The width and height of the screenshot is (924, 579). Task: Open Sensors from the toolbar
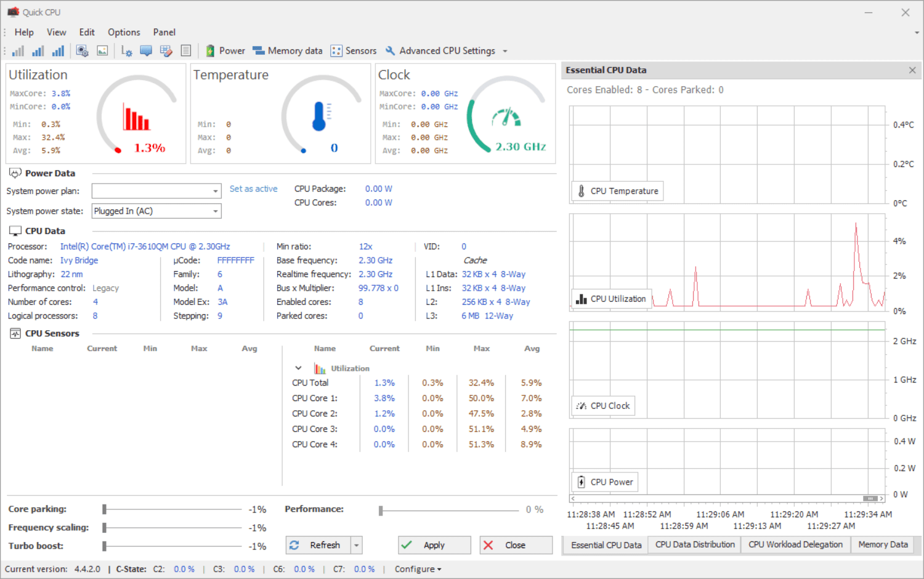pyautogui.click(x=354, y=51)
